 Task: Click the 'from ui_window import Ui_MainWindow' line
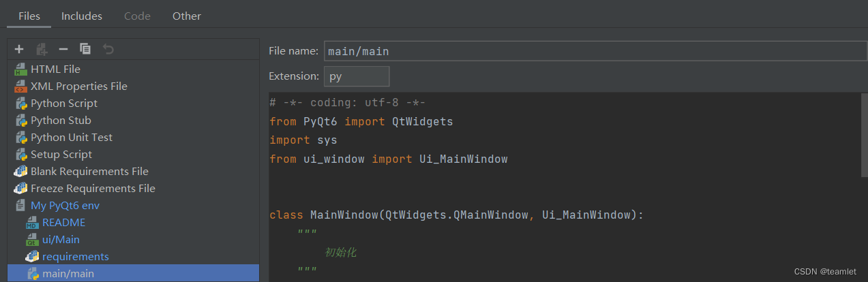389,159
